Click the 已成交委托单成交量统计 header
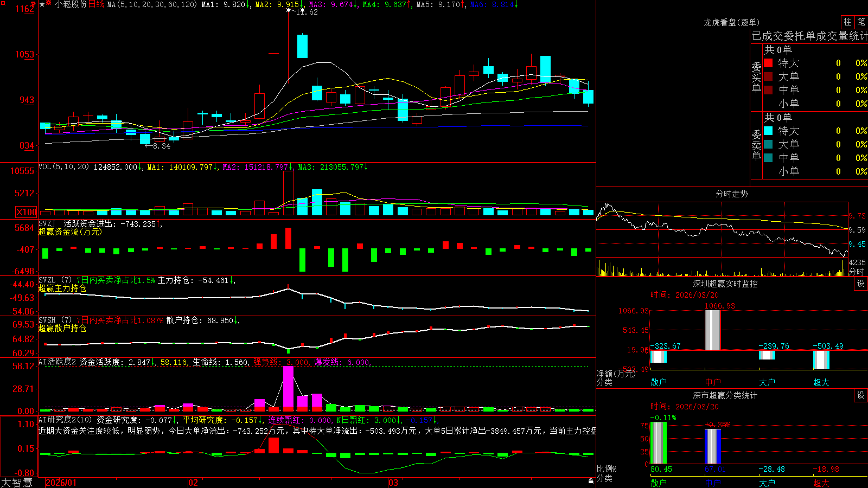The image size is (868, 488). pos(809,36)
